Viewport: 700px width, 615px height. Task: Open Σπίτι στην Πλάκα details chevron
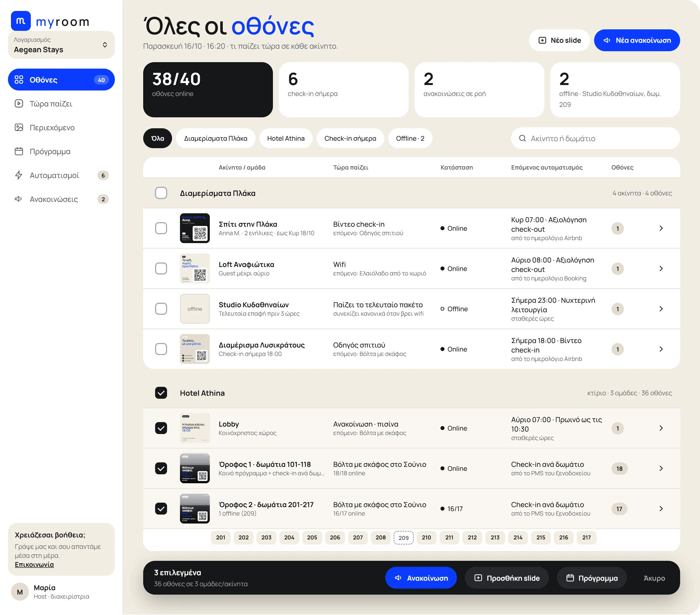[661, 228]
